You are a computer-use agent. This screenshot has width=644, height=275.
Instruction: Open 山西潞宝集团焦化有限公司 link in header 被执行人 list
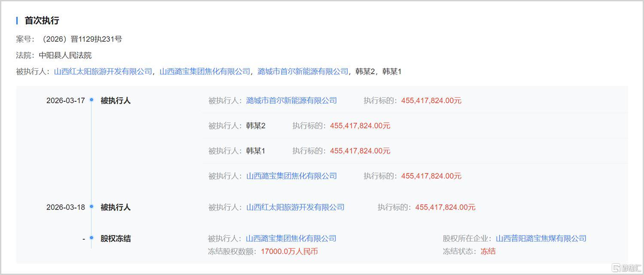coord(205,72)
